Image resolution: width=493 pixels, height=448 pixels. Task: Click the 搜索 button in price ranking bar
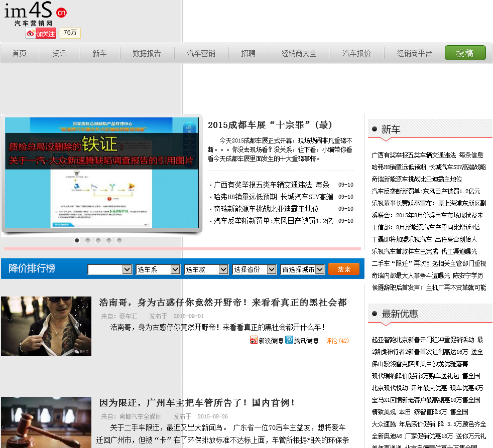click(x=344, y=269)
